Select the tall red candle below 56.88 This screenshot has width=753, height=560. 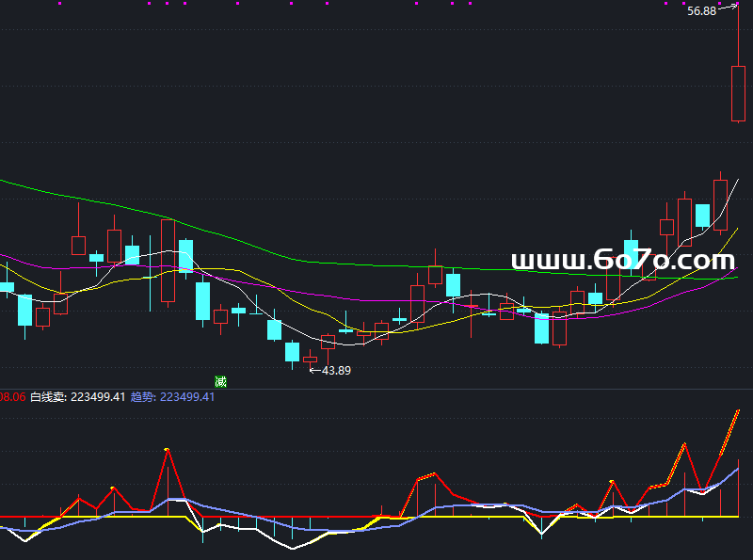click(x=738, y=92)
